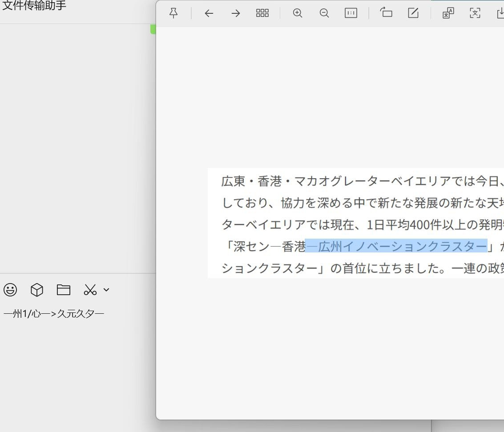Viewport: 504px width, 432px height.
Task: Open the emoji picker in chat
Action: 10,290
